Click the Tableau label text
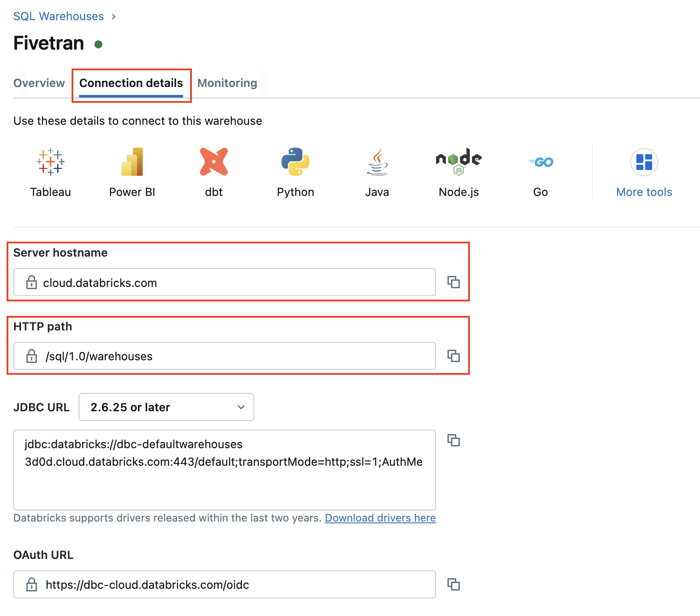This screenshot has height=616, width=700. click(51, 192)
